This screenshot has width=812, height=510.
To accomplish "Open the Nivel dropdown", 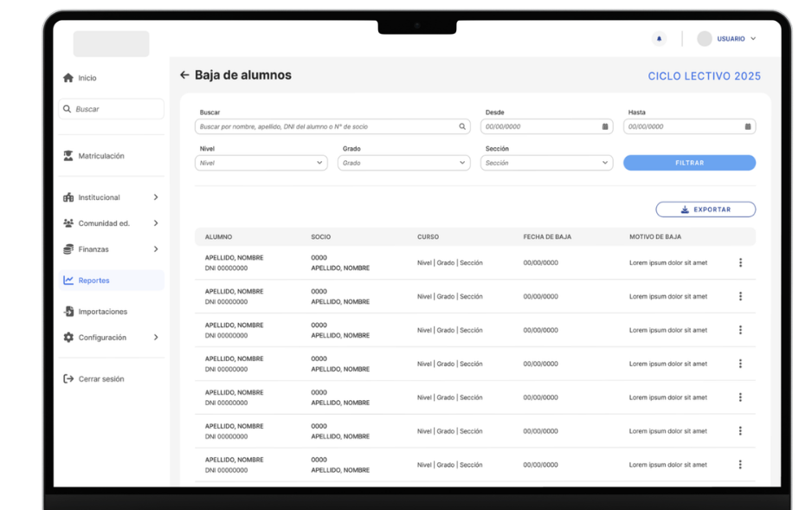I will 261,163.
